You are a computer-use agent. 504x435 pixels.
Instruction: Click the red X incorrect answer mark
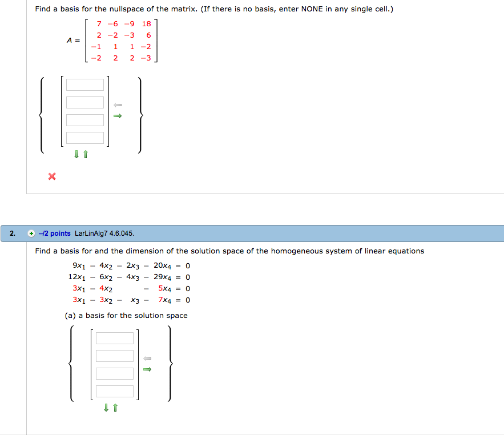point(51,176)
